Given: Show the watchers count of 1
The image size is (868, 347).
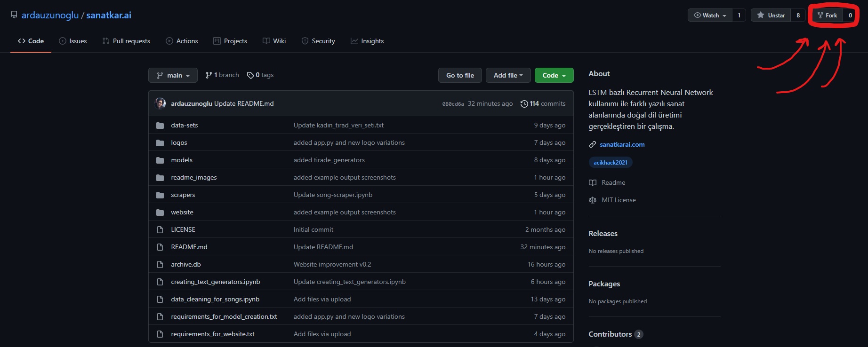Looking at the screenshot, I should tap(739, 15).
